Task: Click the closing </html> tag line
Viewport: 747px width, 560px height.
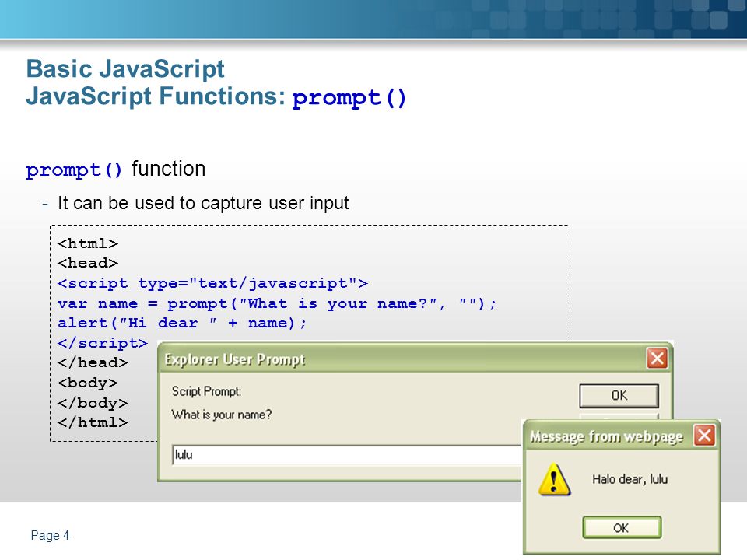Action: 93,422
